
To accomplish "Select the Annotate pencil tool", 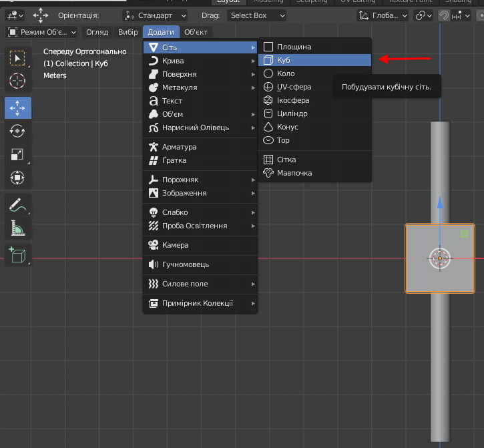I will [17, 205].
